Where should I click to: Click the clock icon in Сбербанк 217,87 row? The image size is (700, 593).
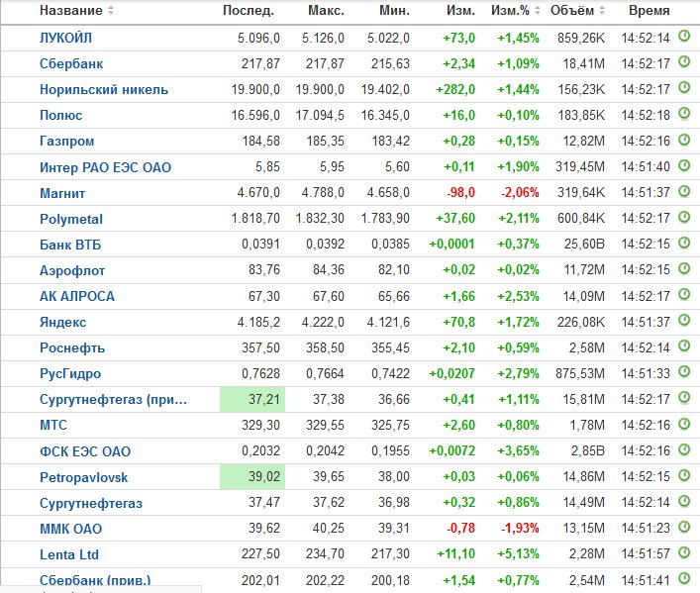684,62
